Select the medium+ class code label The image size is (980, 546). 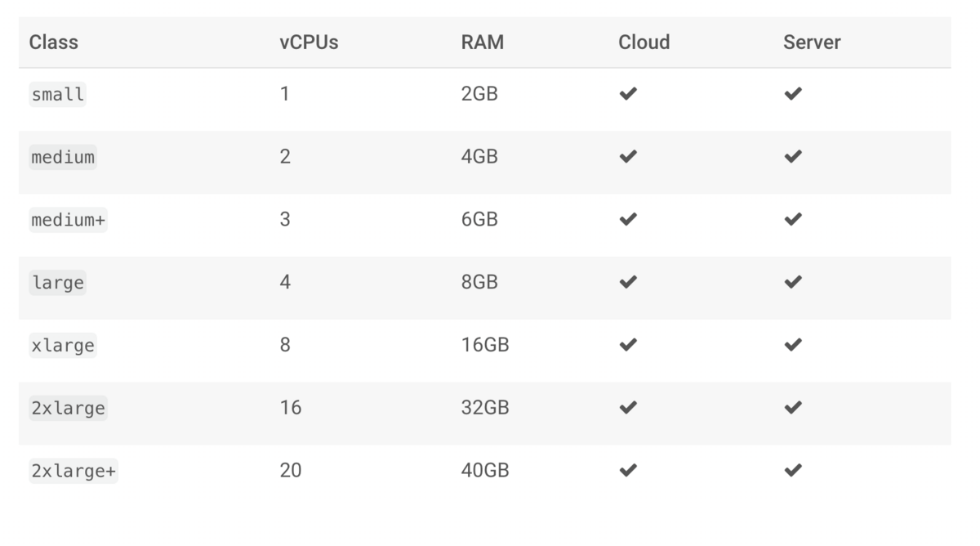pos(69,220)
